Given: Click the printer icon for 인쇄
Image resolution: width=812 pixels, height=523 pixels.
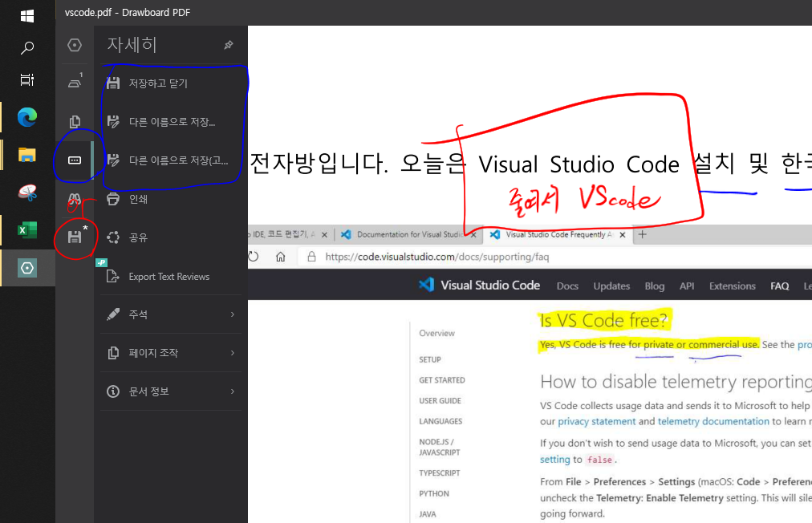Looking at the screenshot, I should pyautogui.click(x=113, y=199).
